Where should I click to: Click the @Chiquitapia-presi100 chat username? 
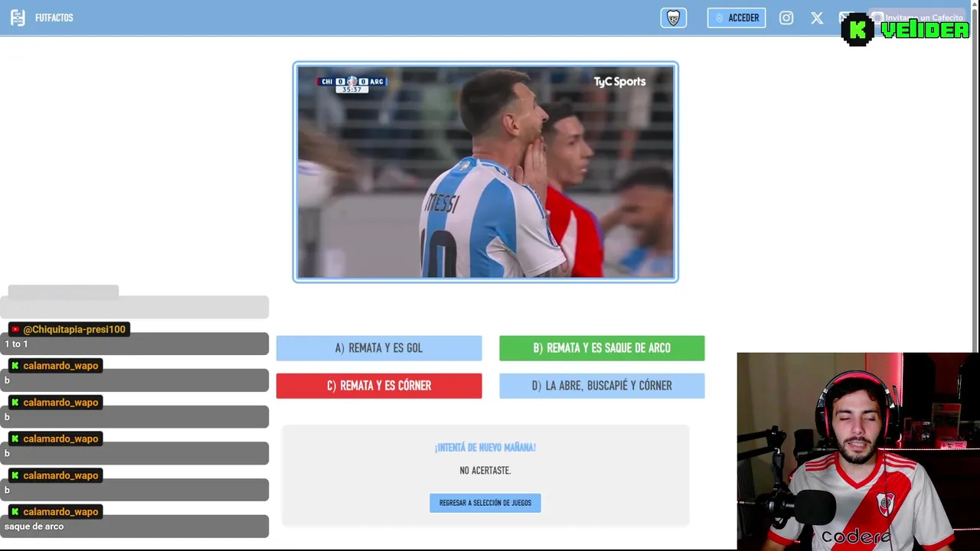point(74,329)
